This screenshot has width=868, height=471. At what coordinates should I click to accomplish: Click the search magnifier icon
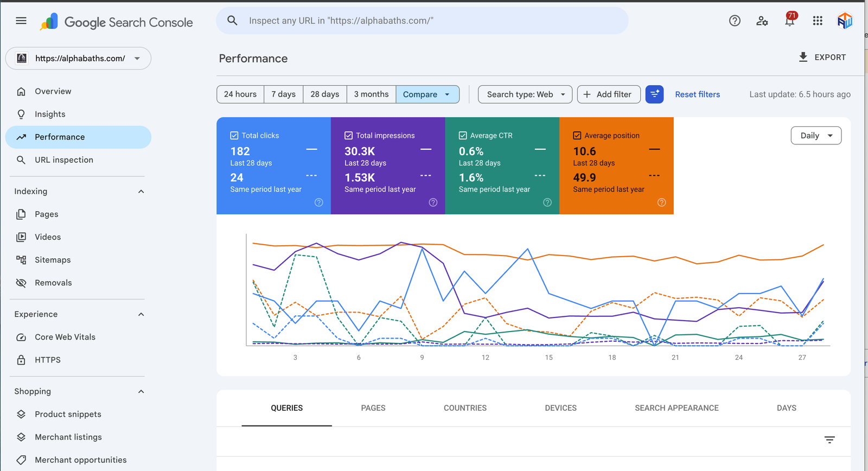point(232,21)
